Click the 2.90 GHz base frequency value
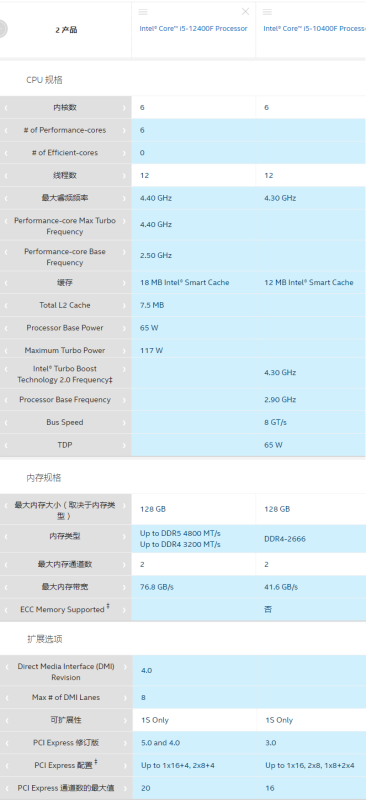Image resolution: width=366 pixels, height=800 pixels. (280, 399)
